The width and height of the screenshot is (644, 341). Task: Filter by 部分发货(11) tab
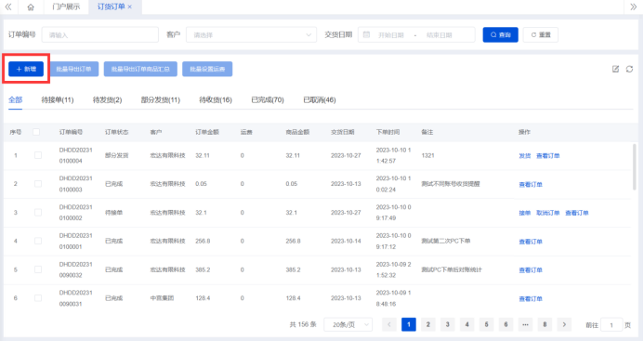161,99
